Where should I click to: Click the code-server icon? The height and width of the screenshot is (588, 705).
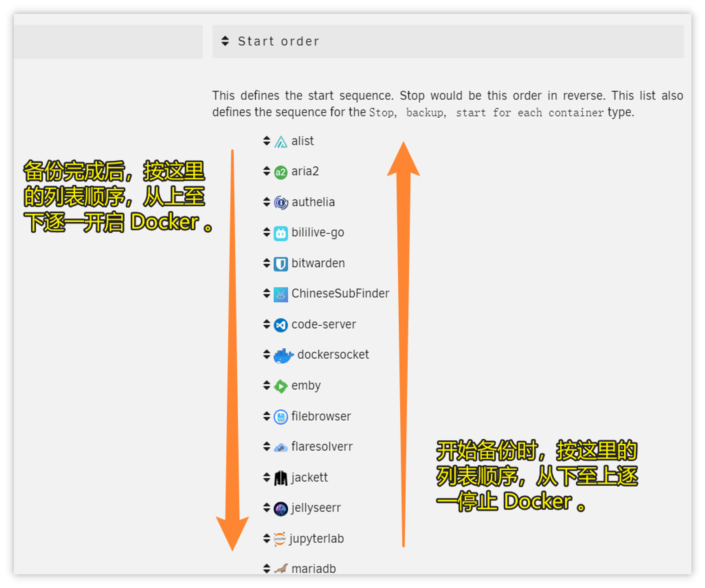click(281, 325)
